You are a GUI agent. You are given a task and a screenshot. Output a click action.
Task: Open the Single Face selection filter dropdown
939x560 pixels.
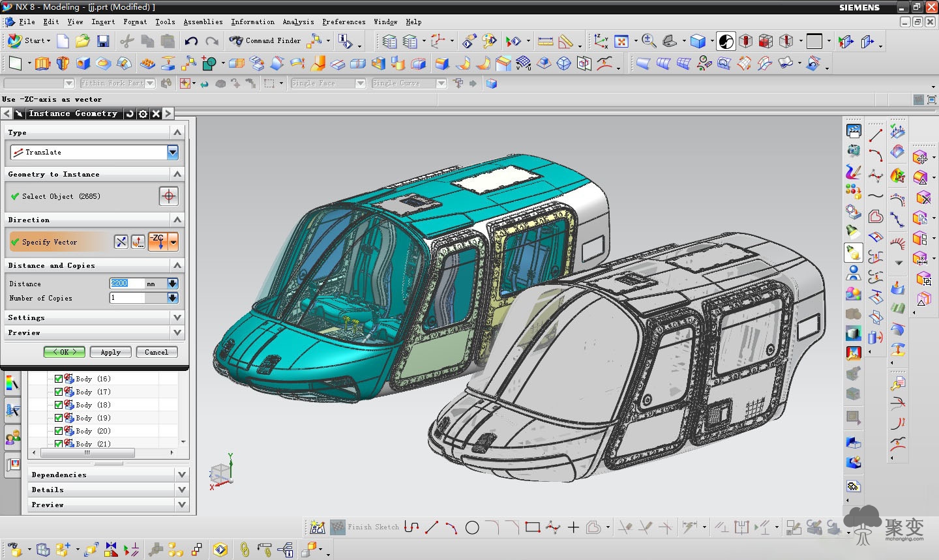(361, 83)
